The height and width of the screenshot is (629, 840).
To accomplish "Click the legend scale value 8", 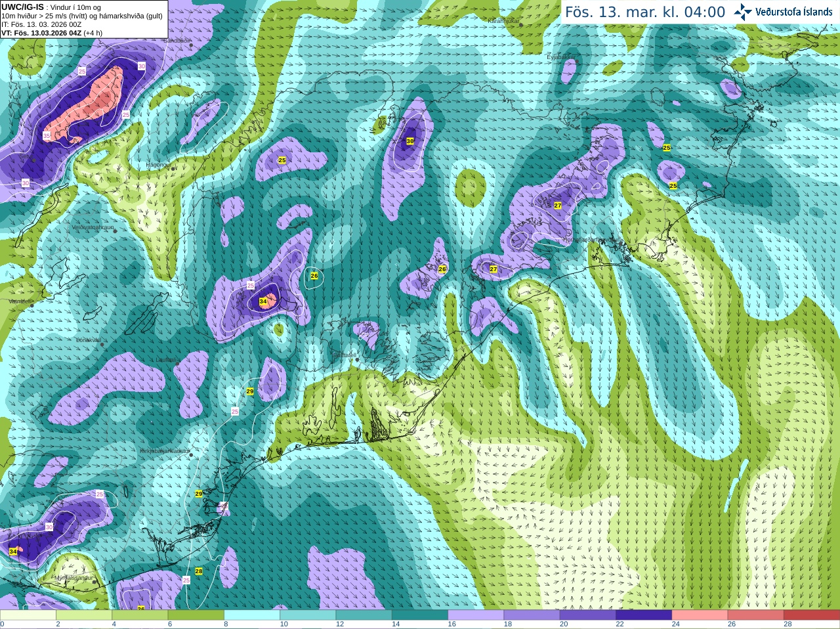I will pos(226,624).
